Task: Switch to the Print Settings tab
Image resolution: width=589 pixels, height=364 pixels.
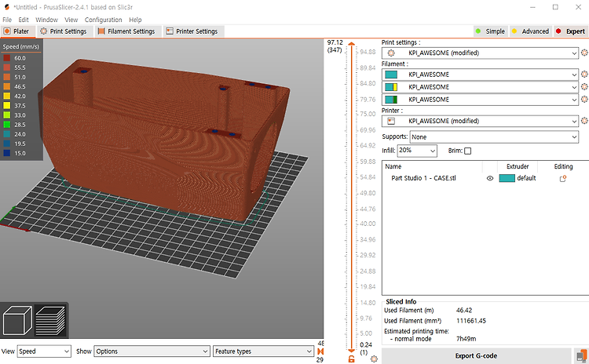Action: point(64,31)
